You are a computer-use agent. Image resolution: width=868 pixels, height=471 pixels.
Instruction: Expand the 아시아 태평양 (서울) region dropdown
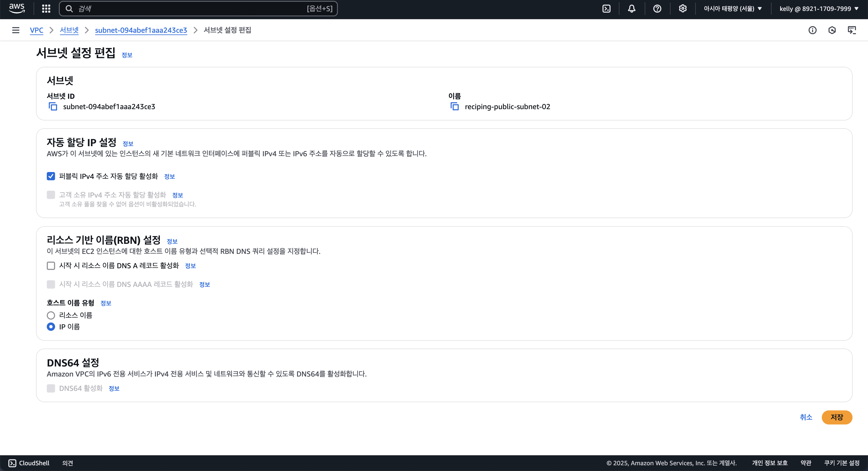(x=733, y=9)
